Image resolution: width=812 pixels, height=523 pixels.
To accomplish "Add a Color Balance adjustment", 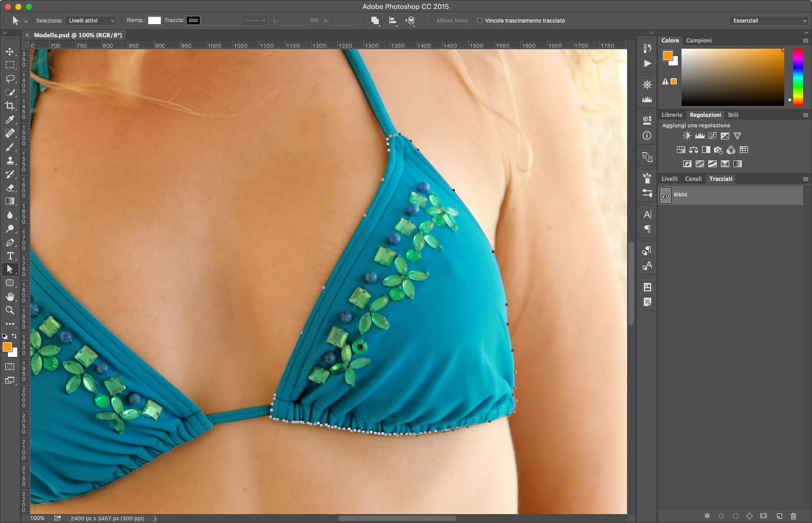I will click(693, 150).
